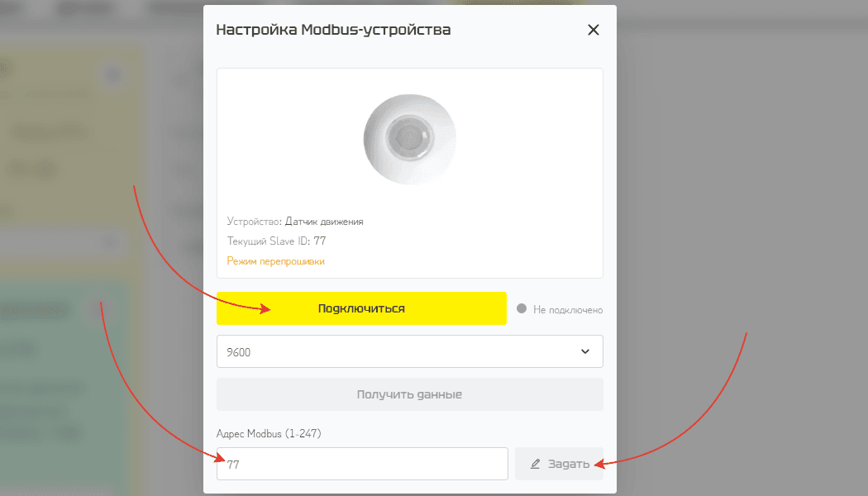
Task: Click the chevron arrow in baud rate selector
Action: pos(585,351)
